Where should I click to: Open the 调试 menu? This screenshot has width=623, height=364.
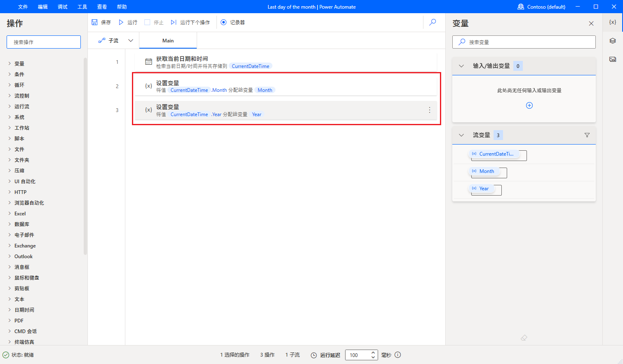click(x=63, y=7)
